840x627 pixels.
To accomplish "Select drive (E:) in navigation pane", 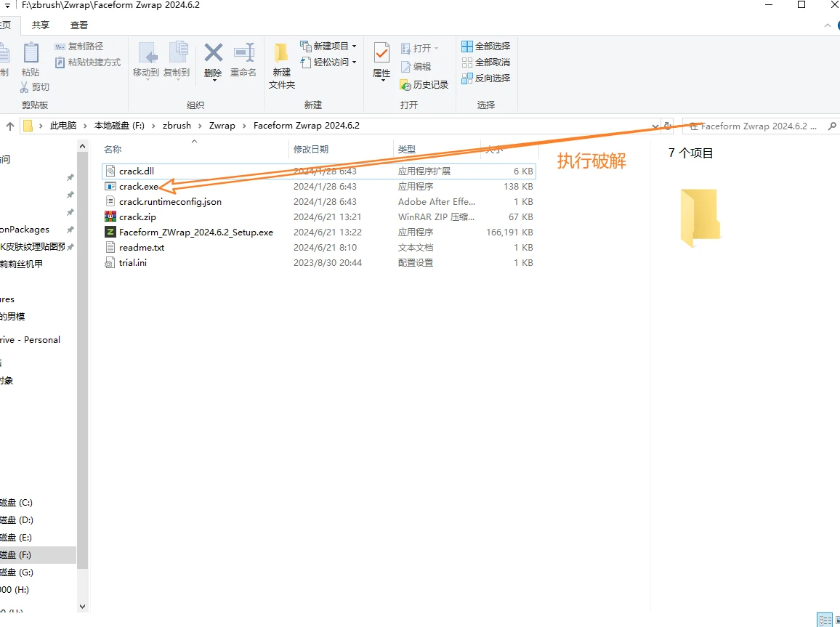I will point(16,537).
